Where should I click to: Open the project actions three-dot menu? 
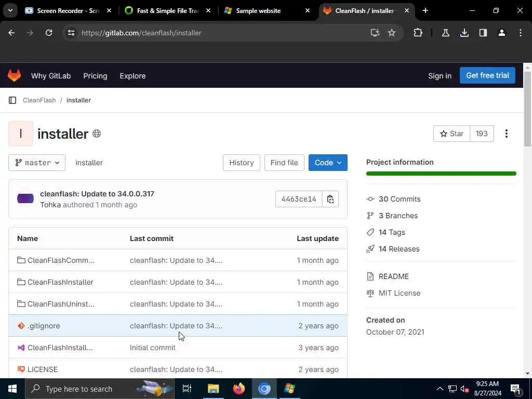[506, 134]
